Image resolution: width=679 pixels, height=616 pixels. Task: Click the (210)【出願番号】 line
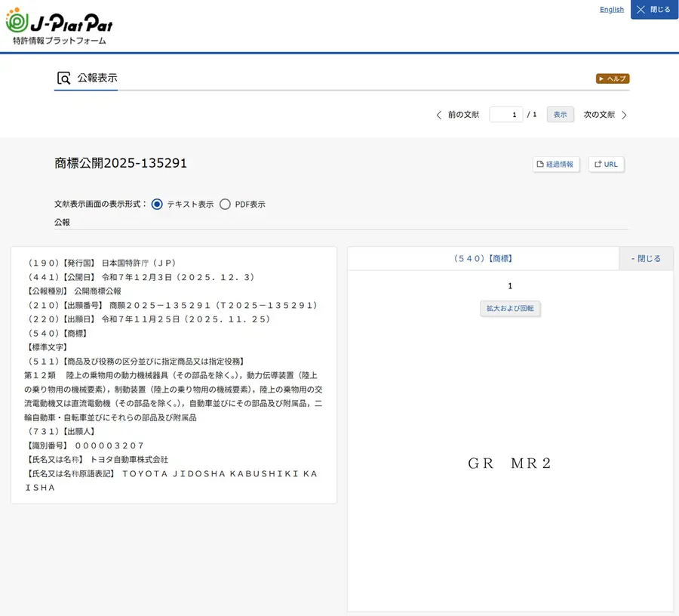pyautogui.click(x=172, y=306)
